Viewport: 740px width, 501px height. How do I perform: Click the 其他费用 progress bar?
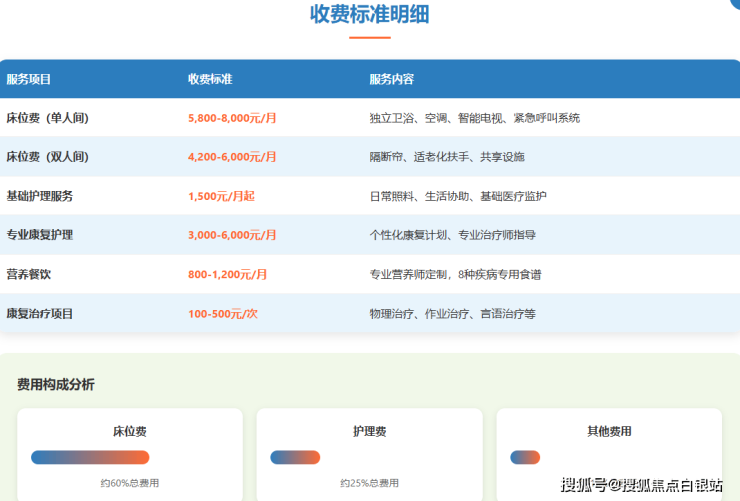pos(525,457)
